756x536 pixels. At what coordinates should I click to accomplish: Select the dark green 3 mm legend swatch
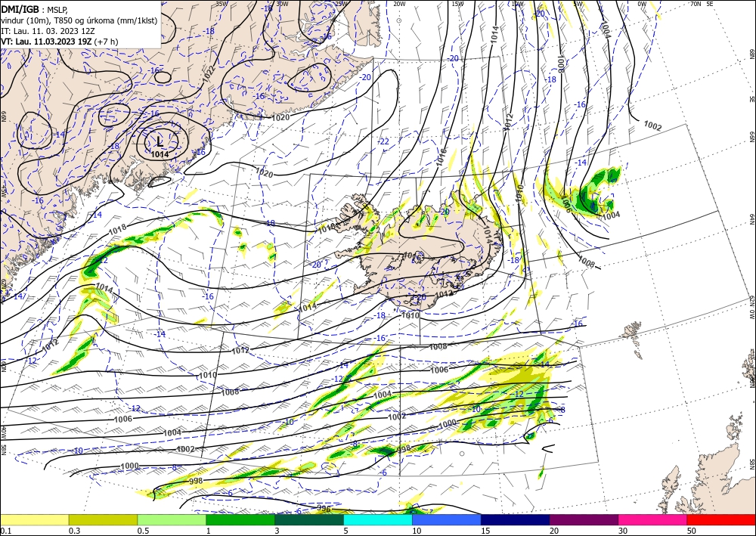point(309,519)
